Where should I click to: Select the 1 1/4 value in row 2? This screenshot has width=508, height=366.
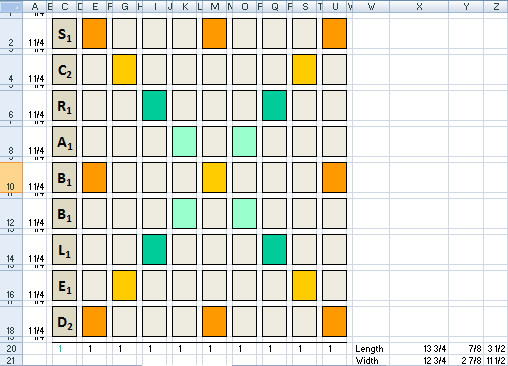[x=36, y=42]
